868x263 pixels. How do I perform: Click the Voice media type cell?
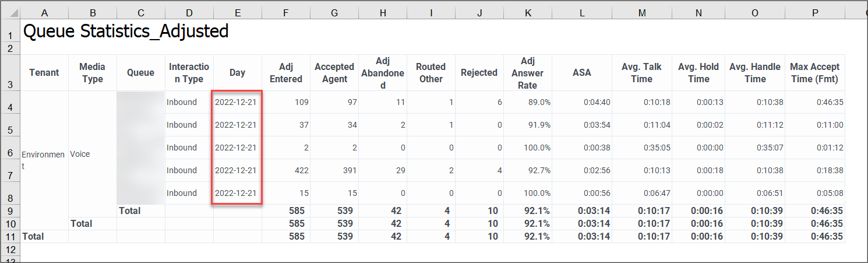coord(92,154)
